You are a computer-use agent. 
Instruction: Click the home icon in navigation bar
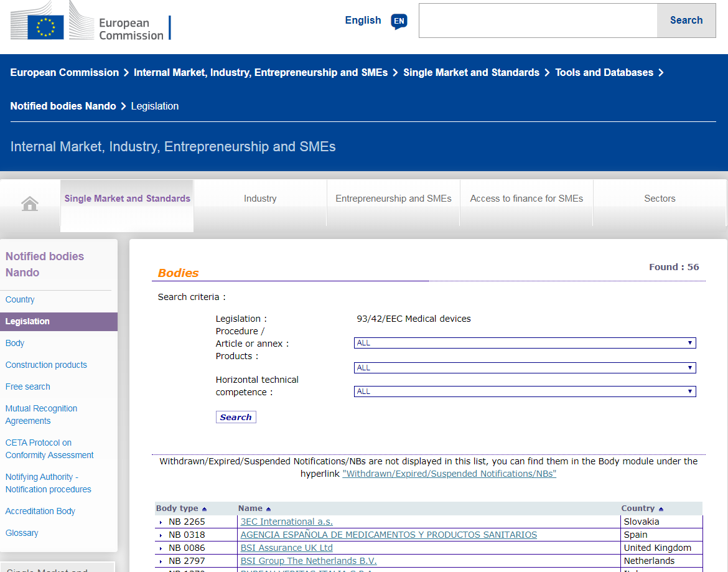tap(30, 204)
